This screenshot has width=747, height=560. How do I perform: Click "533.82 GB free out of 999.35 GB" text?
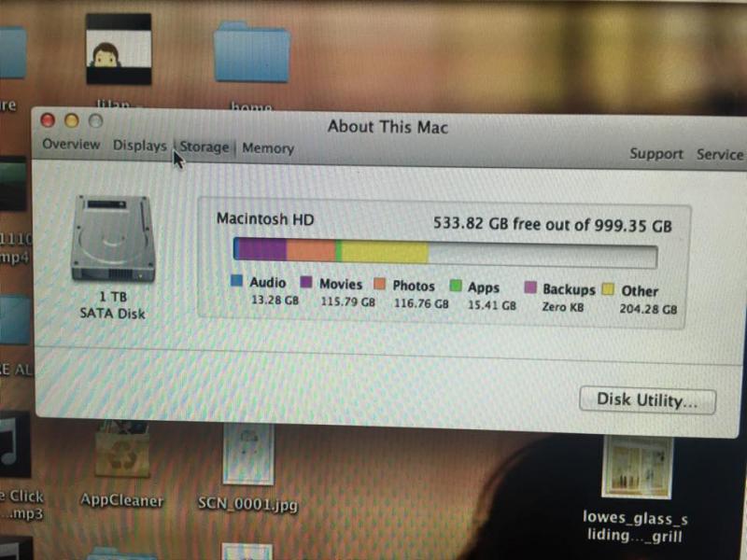(x=553, y=224)
